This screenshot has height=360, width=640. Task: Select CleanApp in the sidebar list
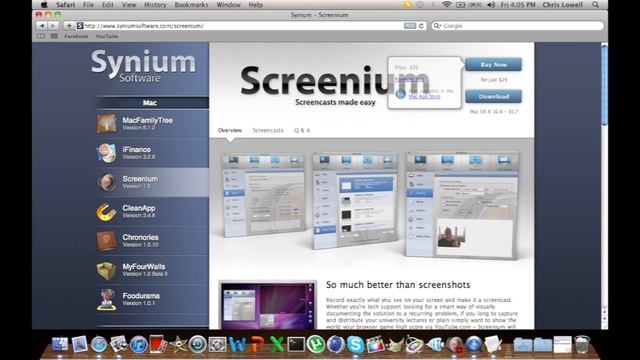(153, 211)
